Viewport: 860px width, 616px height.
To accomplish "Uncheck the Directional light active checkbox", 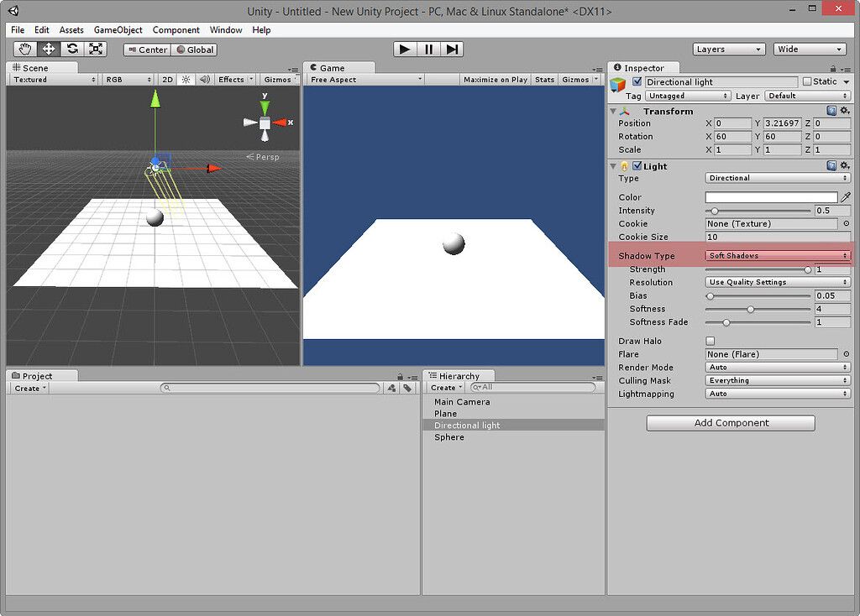I will [x=637, y=81].
